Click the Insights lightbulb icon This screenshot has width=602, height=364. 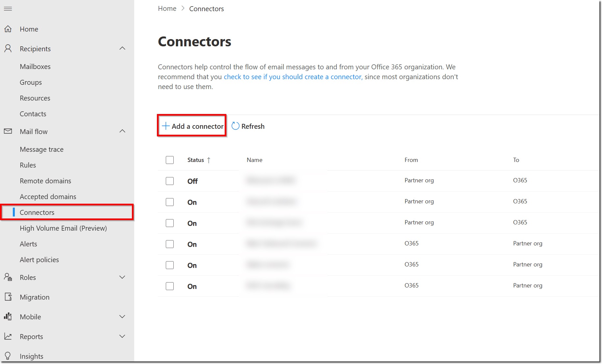[8, 356]
